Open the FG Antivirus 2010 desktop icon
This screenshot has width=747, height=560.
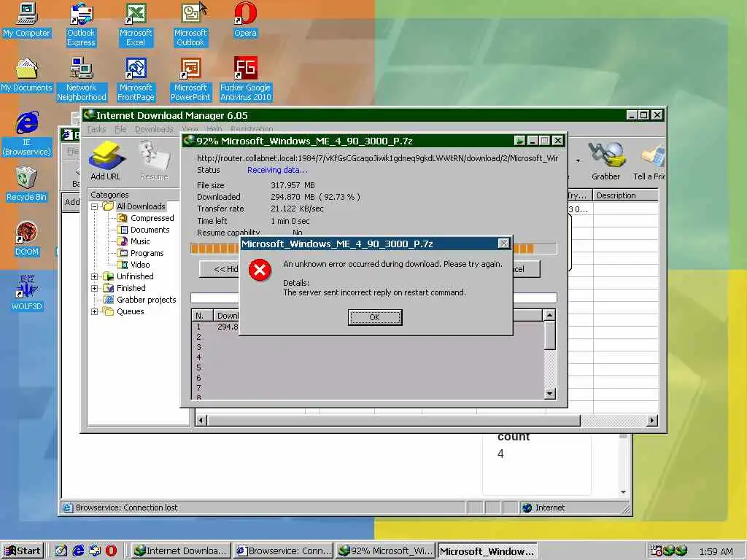[x=245, y=79]
